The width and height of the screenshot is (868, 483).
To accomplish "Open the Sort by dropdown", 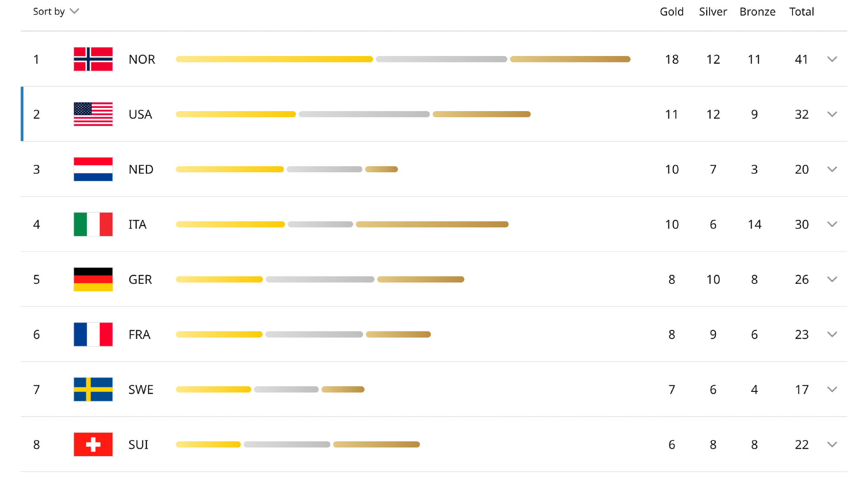I will point(56,12).
